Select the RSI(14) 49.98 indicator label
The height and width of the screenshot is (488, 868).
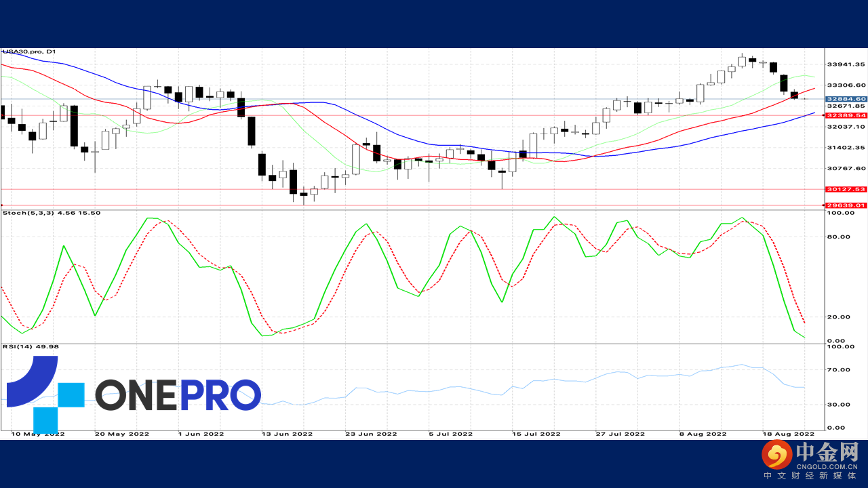pos(31,346)
